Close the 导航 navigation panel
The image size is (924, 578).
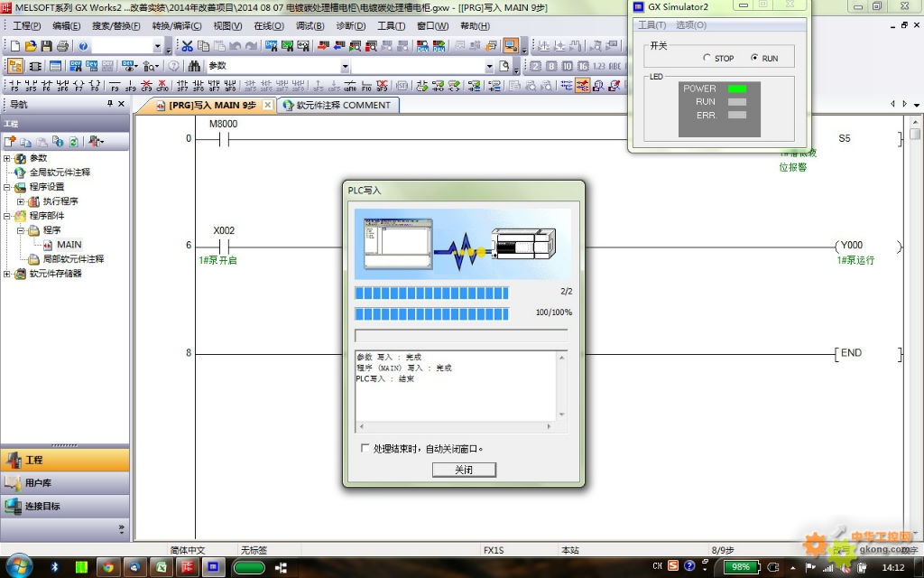coord(122,104)
